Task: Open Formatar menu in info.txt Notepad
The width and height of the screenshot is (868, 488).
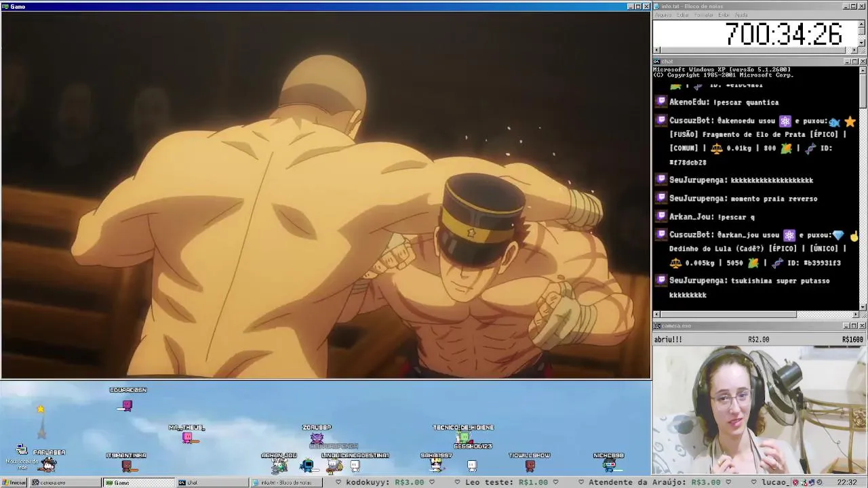Action: point(704,15)
